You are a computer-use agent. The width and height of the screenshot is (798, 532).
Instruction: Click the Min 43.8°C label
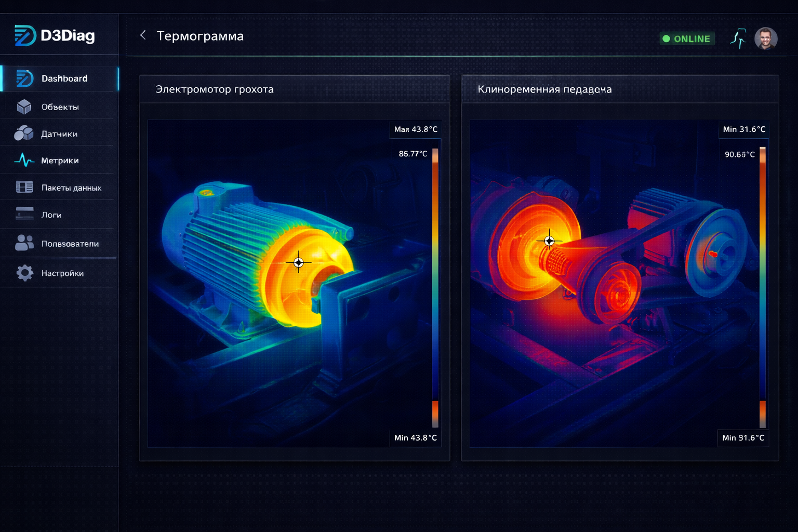[416, 438]
